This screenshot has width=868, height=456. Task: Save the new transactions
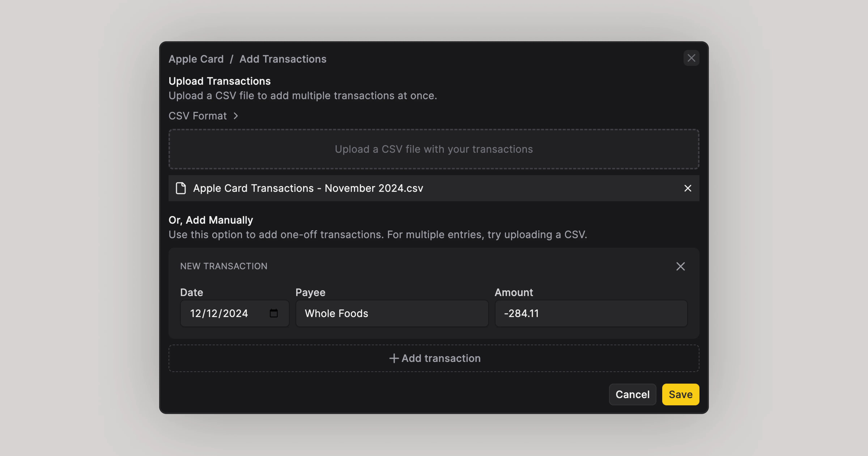tap(680, 394)
